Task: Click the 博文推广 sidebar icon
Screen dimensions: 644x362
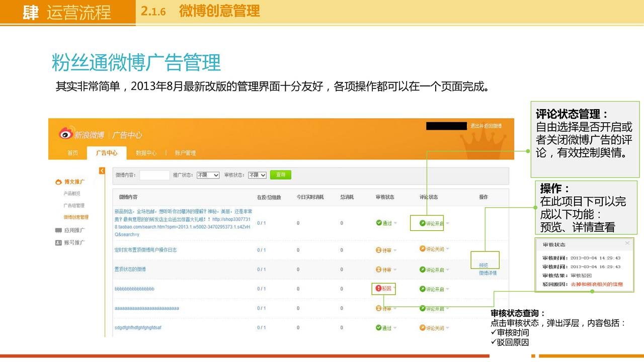Action: click(58, 182)
